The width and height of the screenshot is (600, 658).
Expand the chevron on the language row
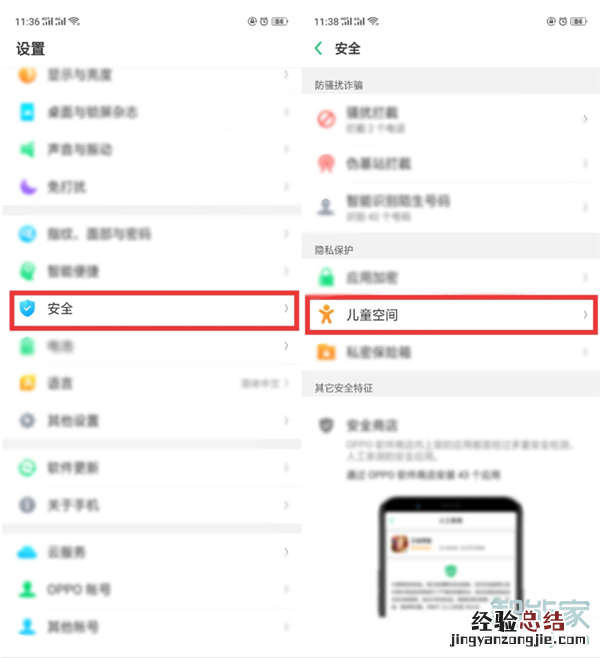(286, 383)
